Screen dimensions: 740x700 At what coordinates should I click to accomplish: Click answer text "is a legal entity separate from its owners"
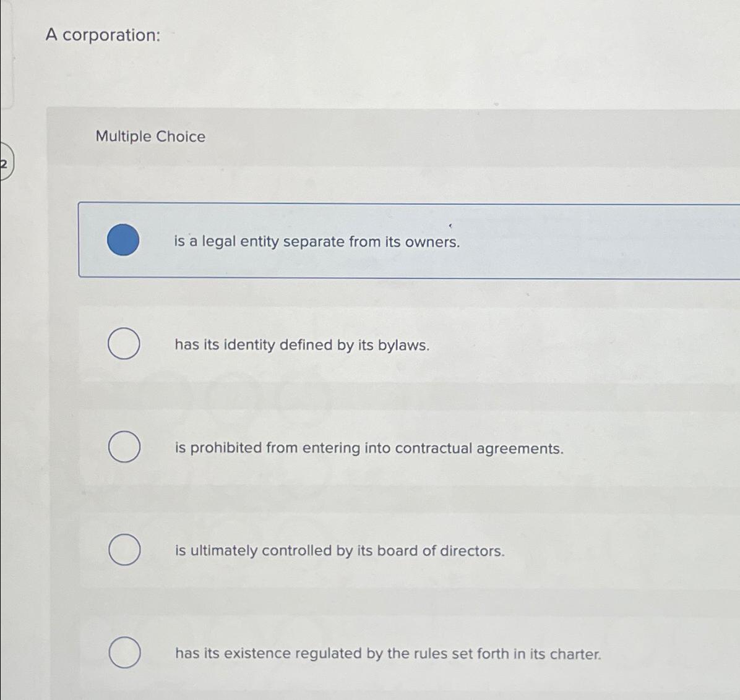[x=317, y=242]
